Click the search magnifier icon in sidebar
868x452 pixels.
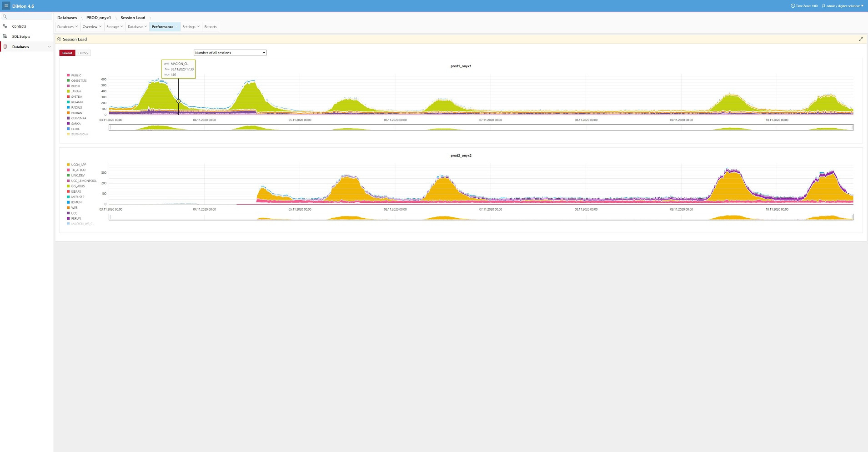5,16
